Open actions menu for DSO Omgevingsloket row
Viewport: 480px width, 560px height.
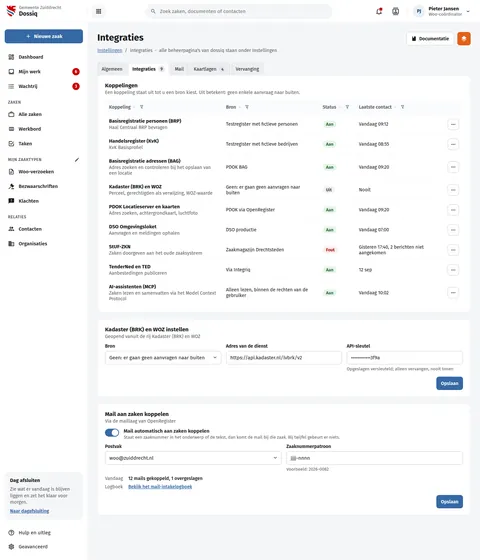[453, 230]
